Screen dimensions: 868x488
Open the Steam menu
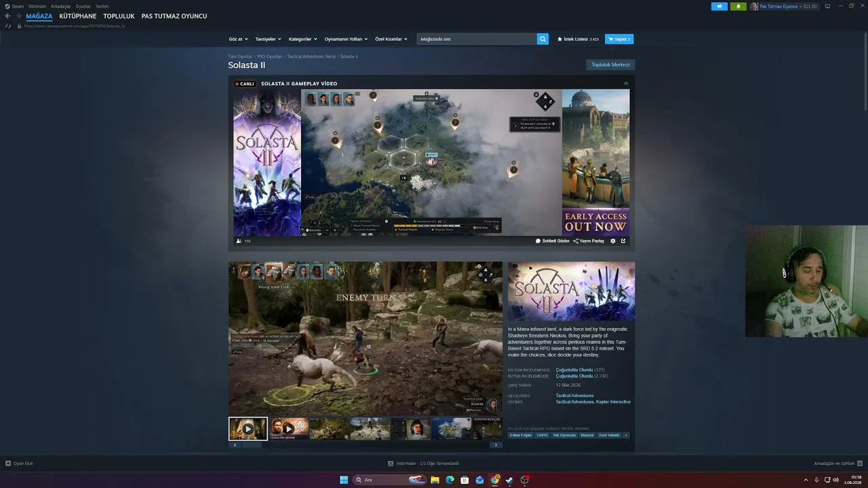pos(18,6)
